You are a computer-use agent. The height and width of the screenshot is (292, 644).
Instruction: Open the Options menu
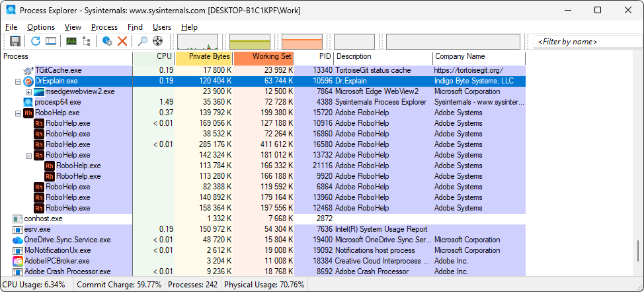[x=41, y=27]
